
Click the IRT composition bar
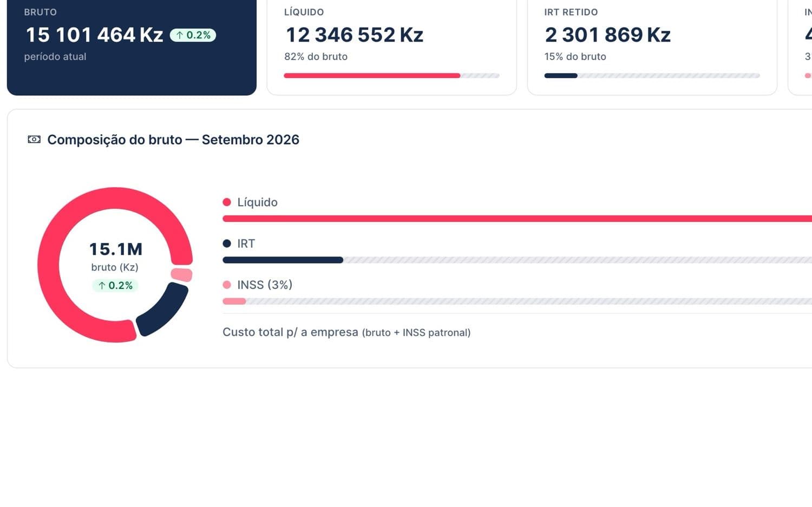(x=517, y=260)
